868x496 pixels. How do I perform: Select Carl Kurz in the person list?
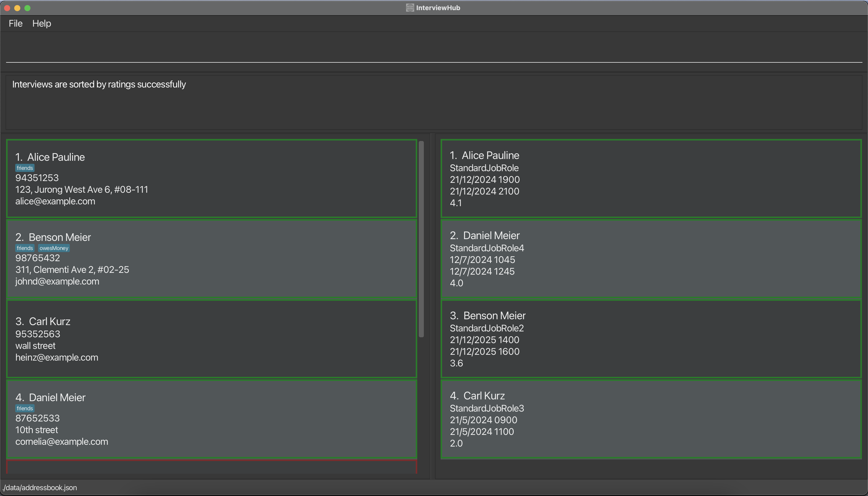(x=212, y=339)
